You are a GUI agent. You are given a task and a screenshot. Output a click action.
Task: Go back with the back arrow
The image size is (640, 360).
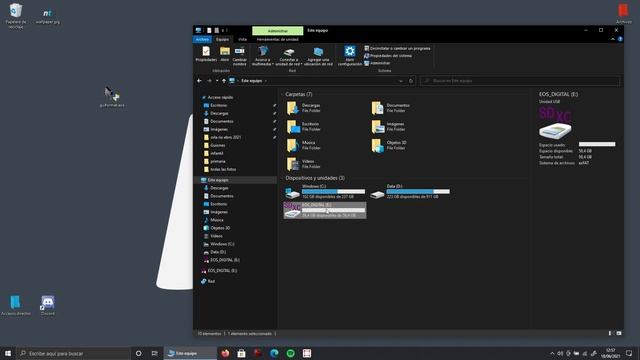pos(199,81)
